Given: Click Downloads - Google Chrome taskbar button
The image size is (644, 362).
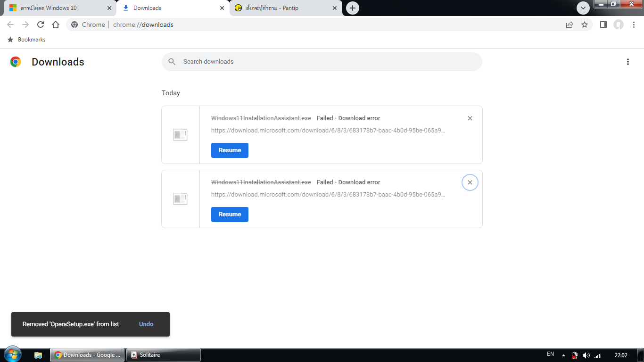Looking at the screenshot, I should 87,355.
